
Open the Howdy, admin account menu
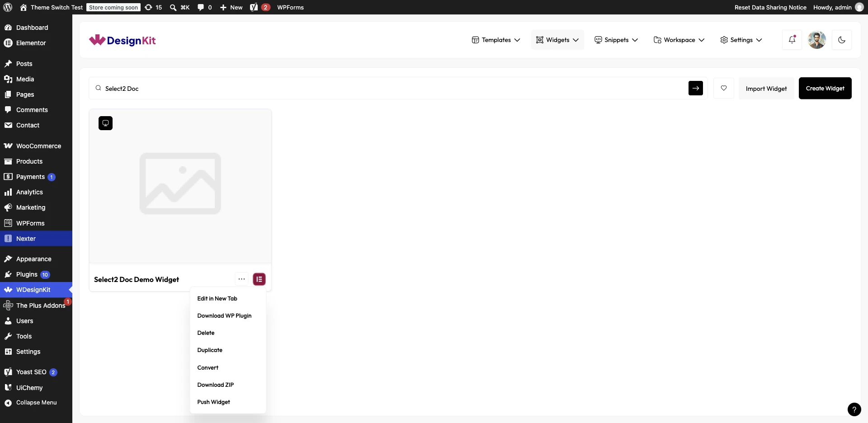point(838,7)
